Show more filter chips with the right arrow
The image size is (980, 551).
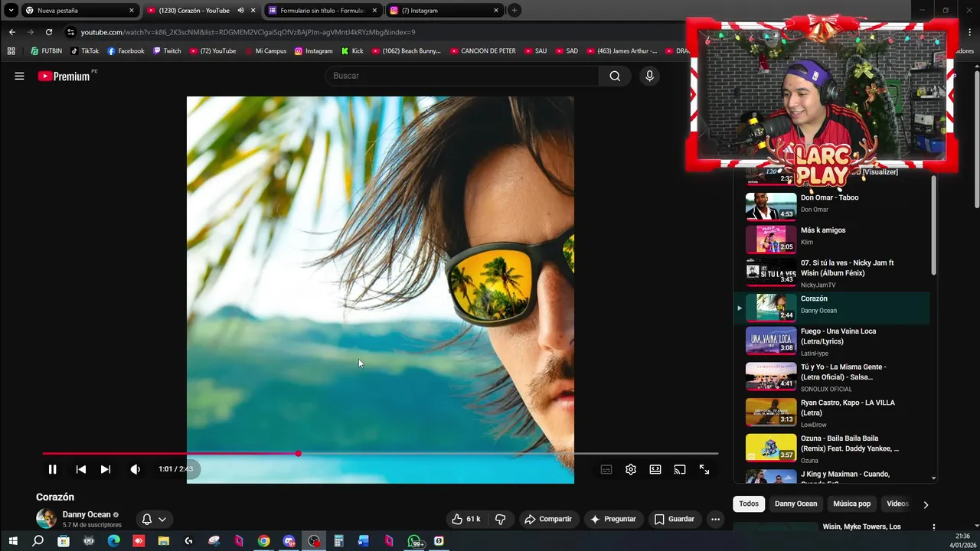tap(926, 504)
